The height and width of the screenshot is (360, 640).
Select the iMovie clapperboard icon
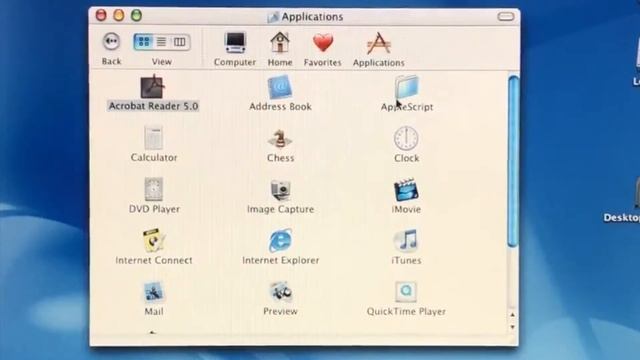(x=406, y=190)
